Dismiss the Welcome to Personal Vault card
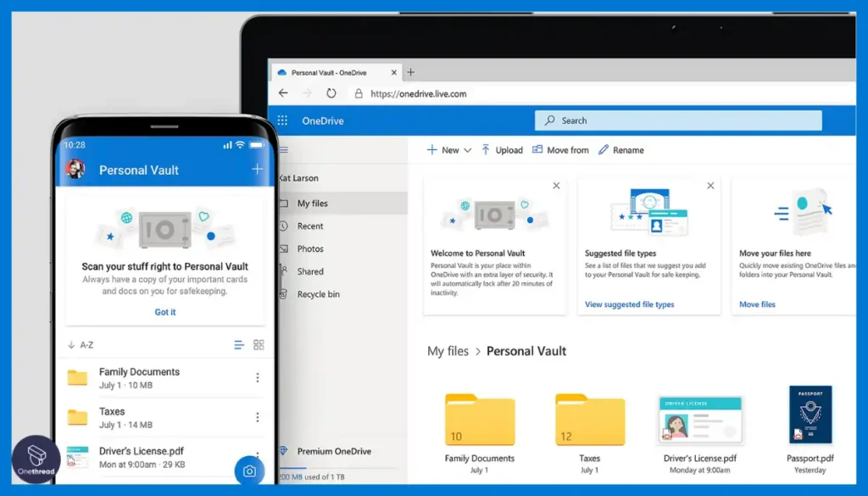The width and height of the screenshot is (868, 496). pyautogui.click(x=556, y=186)
